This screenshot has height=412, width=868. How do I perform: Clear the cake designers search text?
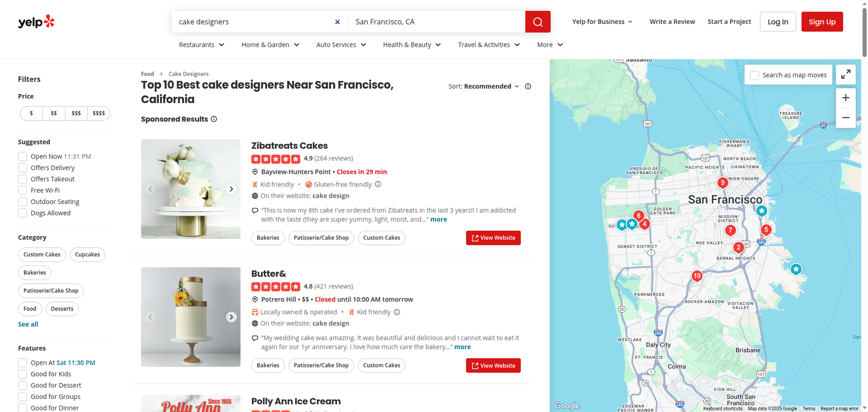(x=337, y=22)
